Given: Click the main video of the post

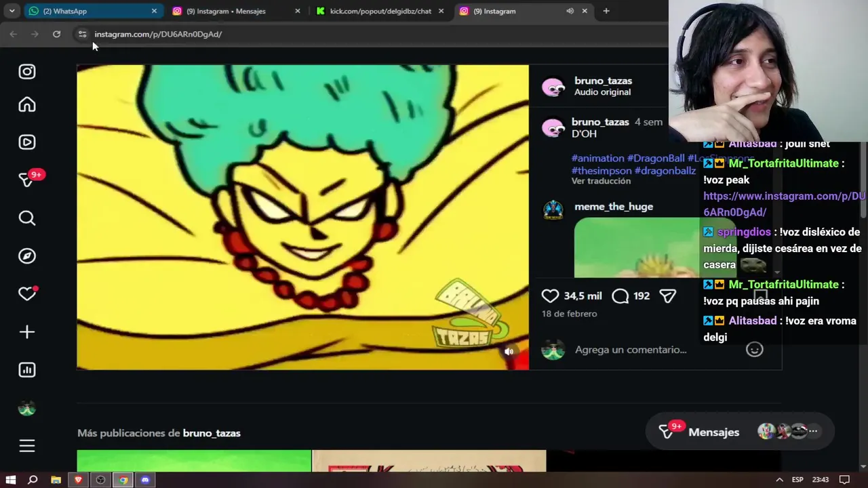Looking at the screenshot, I should tap(302, 217).
